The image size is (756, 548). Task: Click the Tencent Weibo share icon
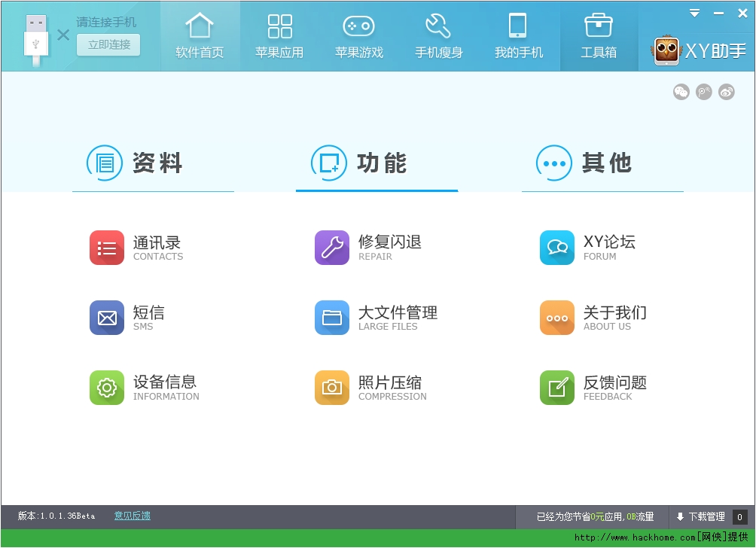pos(703,92)
